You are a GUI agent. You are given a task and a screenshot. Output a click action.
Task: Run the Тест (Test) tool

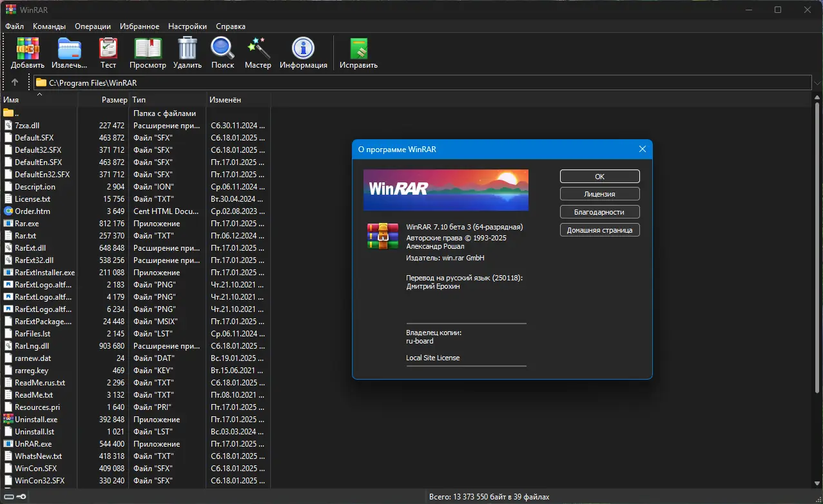pos(108,53)
